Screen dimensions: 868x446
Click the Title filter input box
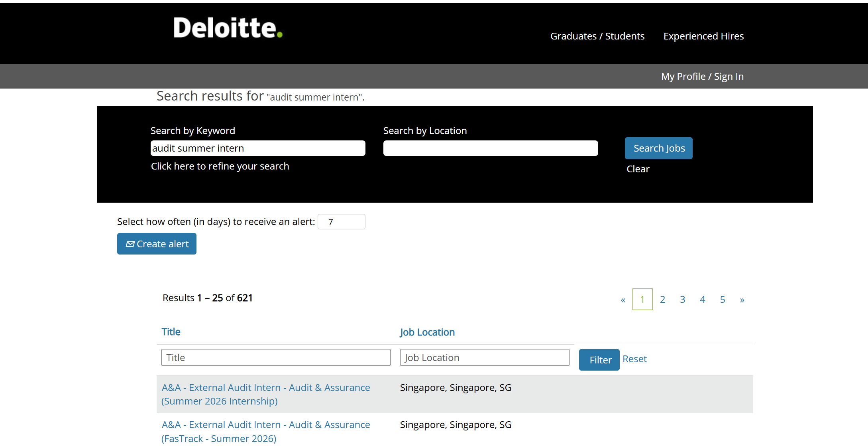(276, 357)
